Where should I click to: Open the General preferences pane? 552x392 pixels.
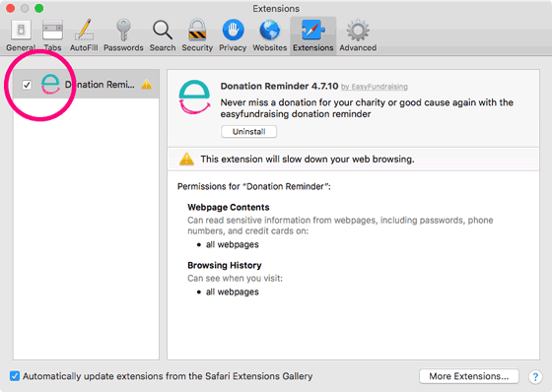click(21, 35)
